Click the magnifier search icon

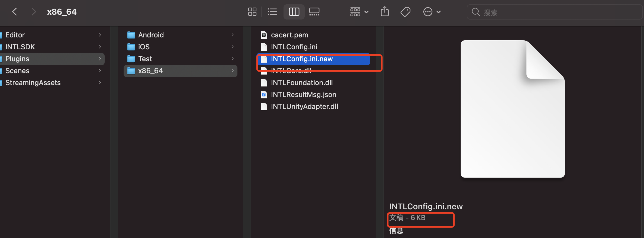pos(476,12)
